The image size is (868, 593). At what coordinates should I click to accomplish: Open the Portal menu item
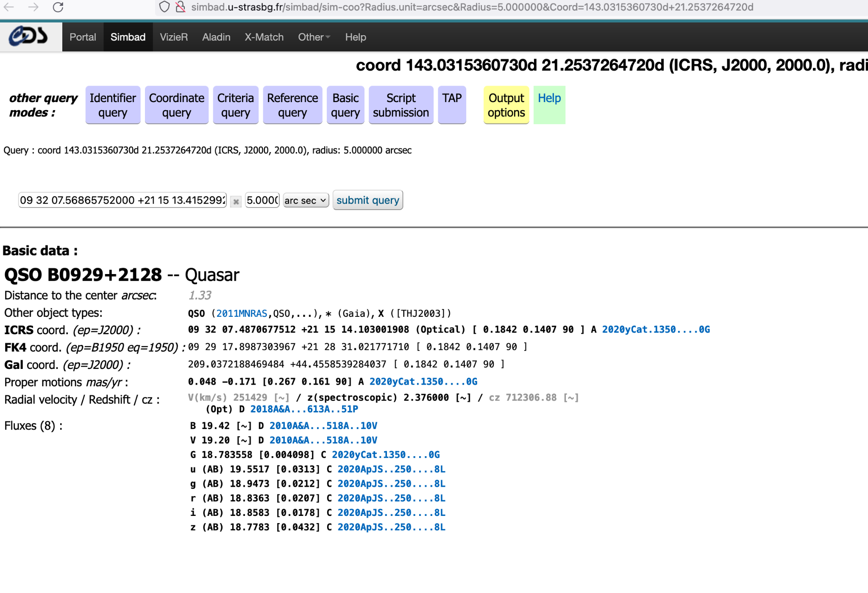coord(83,37)
